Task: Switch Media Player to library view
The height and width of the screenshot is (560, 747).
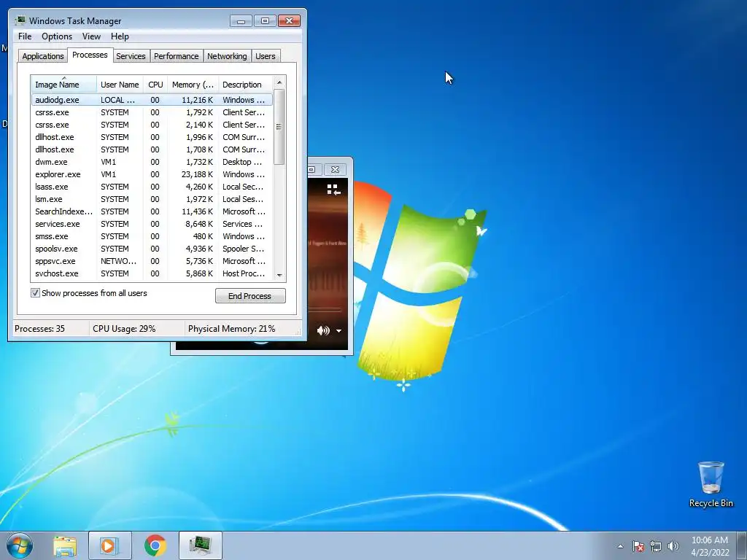Action: (333, 190)
